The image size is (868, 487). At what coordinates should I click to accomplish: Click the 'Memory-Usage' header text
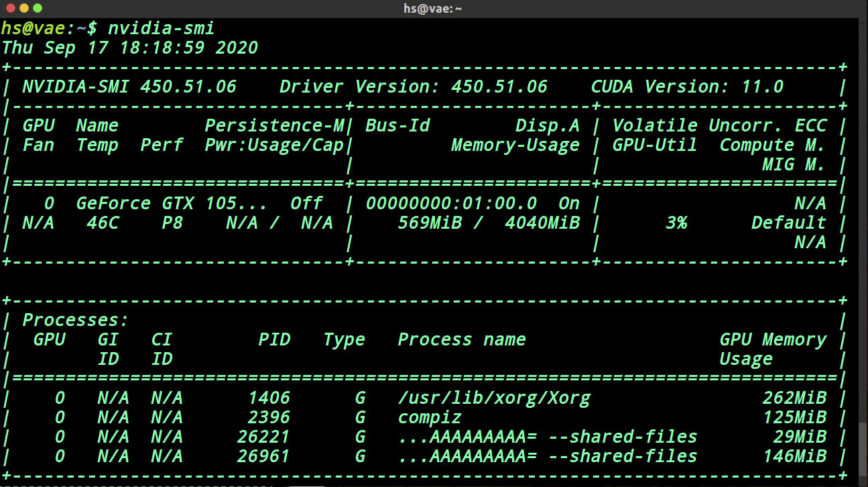515,145
